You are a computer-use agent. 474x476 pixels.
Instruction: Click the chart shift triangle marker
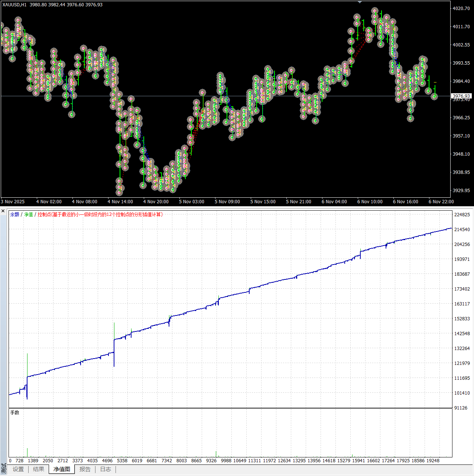[360, 2]
